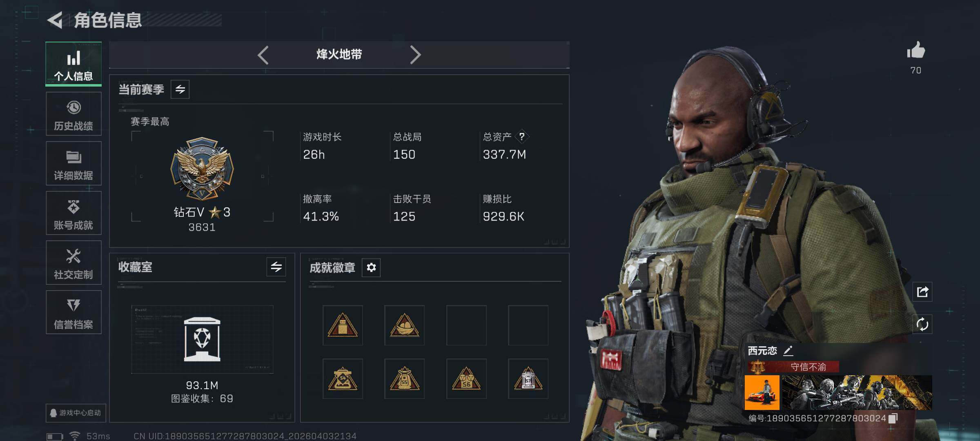Open the 详细数据 tab
Screen dimensions: 980x441
pyautogui.click(x=73, y=163)
